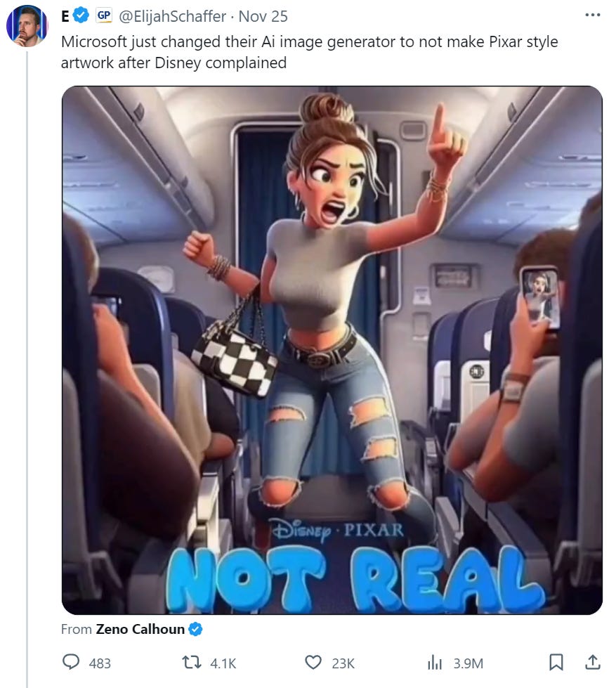Click the tweet text about Microsoft AI generator
Viewport: 616px width, 688px height.
click(x=310, y=52)
